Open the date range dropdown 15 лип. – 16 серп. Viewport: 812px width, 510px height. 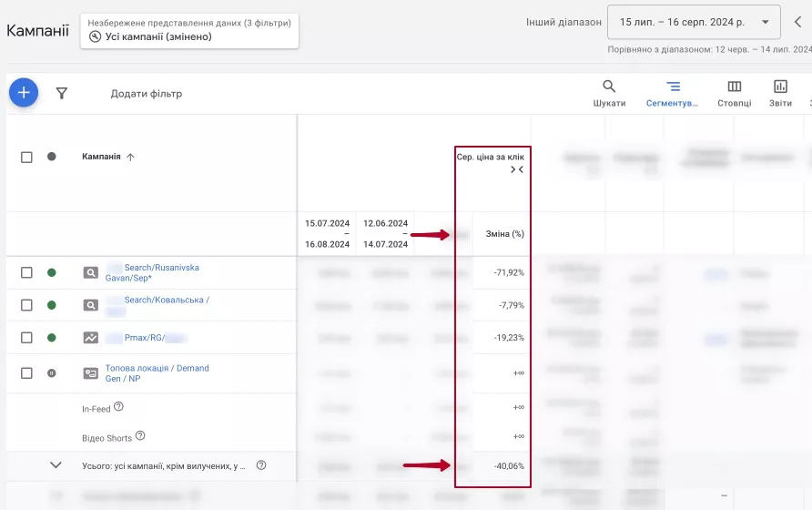tap(694, 22)
